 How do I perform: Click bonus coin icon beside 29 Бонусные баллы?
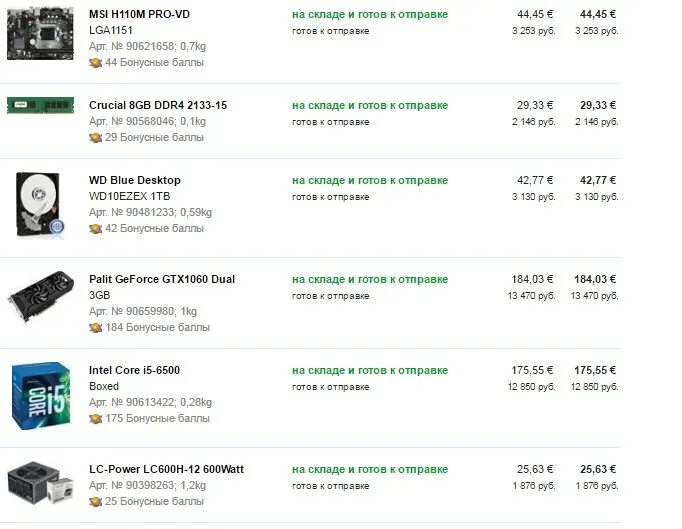point(96,137)
